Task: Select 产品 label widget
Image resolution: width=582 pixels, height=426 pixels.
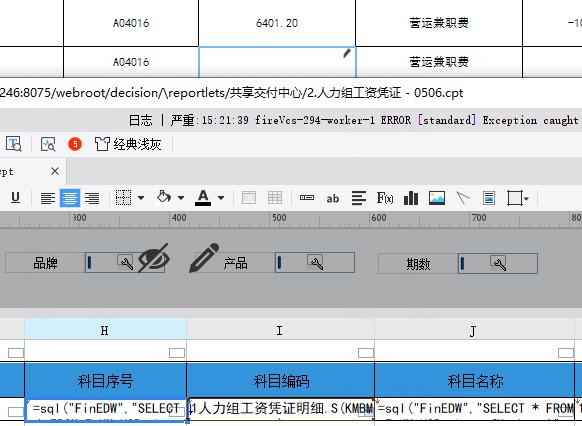Action: click(235, 263)
